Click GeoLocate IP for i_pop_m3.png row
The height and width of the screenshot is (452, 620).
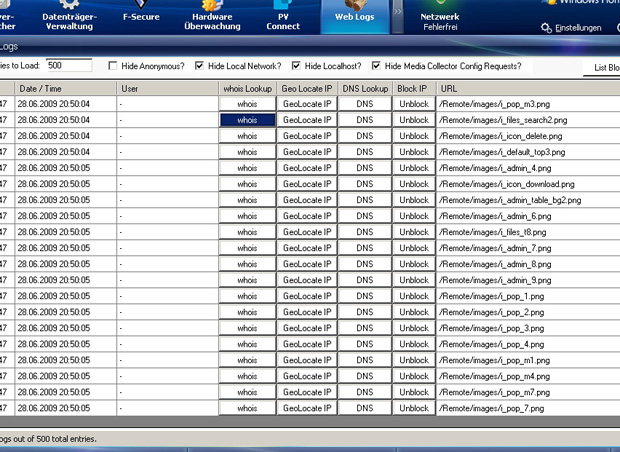pos(307,104)
